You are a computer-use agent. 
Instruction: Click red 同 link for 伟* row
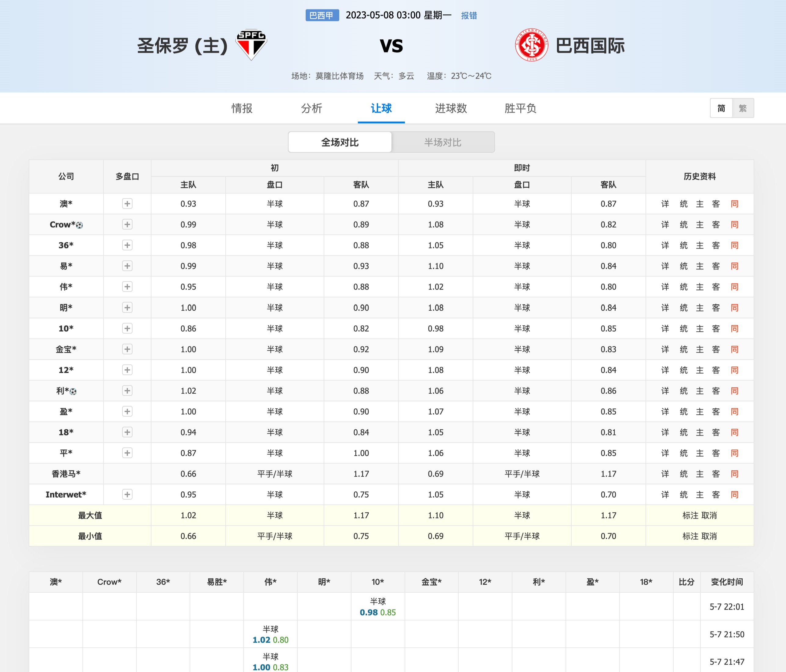pyautogui.click(x=734, y=287)
